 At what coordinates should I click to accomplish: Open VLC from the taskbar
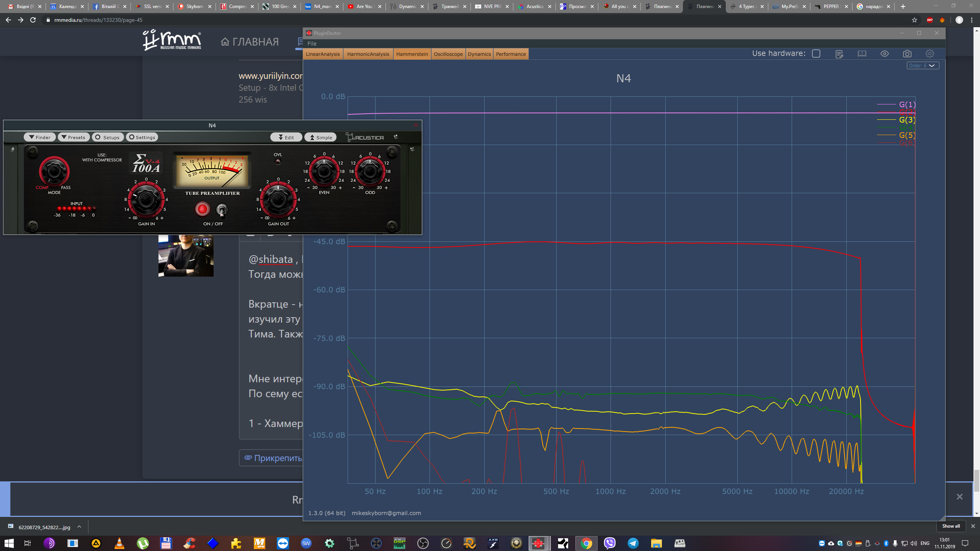(119, 543)
